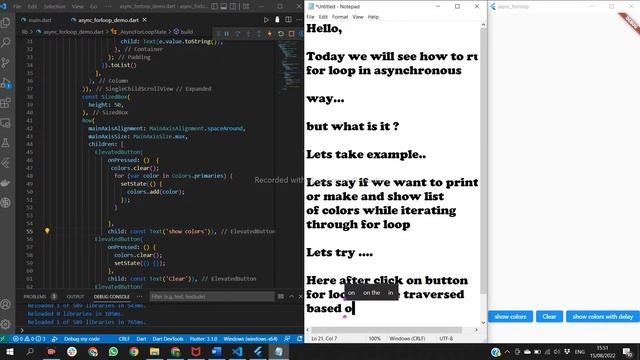Image resolution: width=640 pixels, height=360 pixels.
Task: Stop debugging with the red square icon
Action: (x=291, y=34)
